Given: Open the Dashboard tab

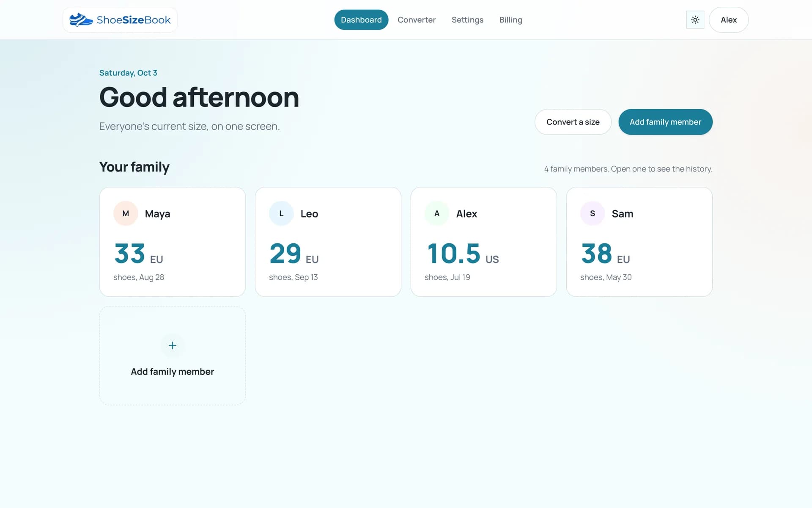Looking at the screenshot, I should [x=361, y=20].
